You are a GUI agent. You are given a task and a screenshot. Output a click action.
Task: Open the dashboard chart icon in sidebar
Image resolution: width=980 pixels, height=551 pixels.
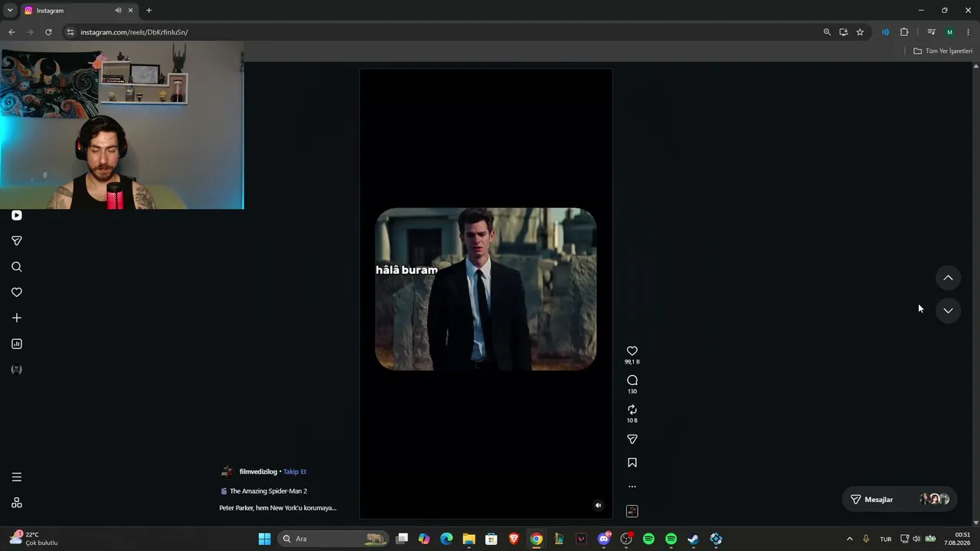(x=17, y=344)
